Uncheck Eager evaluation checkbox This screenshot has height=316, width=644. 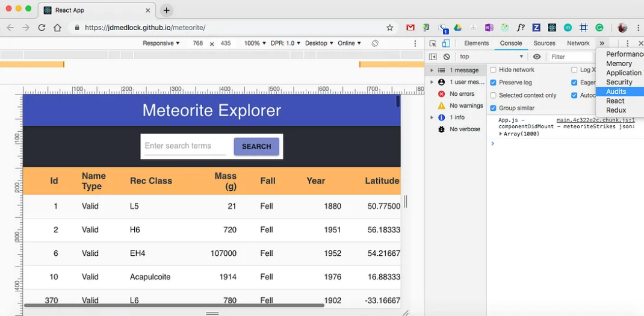click(574, 82)
